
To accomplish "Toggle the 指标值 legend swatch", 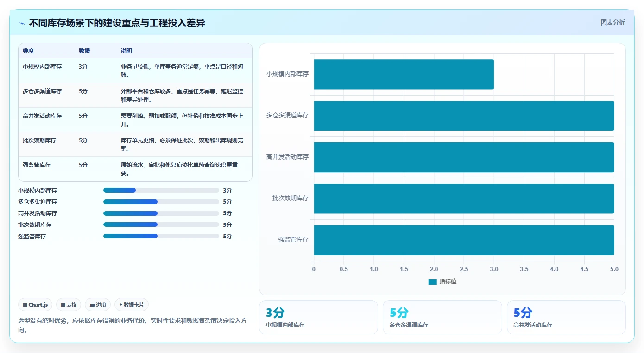I will click(432, 282).
